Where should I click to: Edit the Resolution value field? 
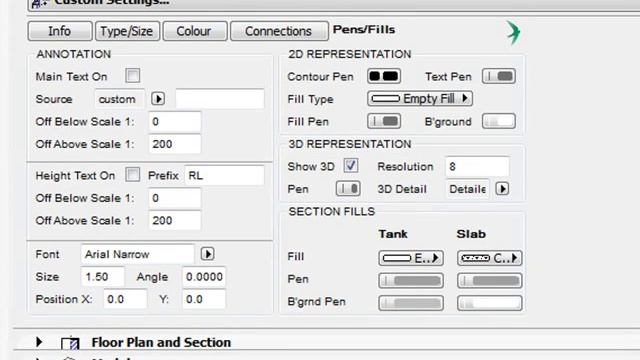pos(477,167)
